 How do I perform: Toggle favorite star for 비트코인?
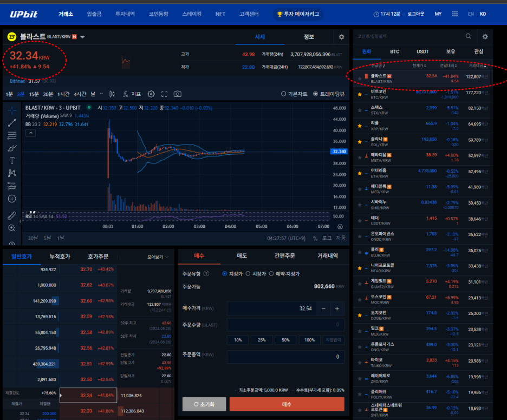point(360,94)
